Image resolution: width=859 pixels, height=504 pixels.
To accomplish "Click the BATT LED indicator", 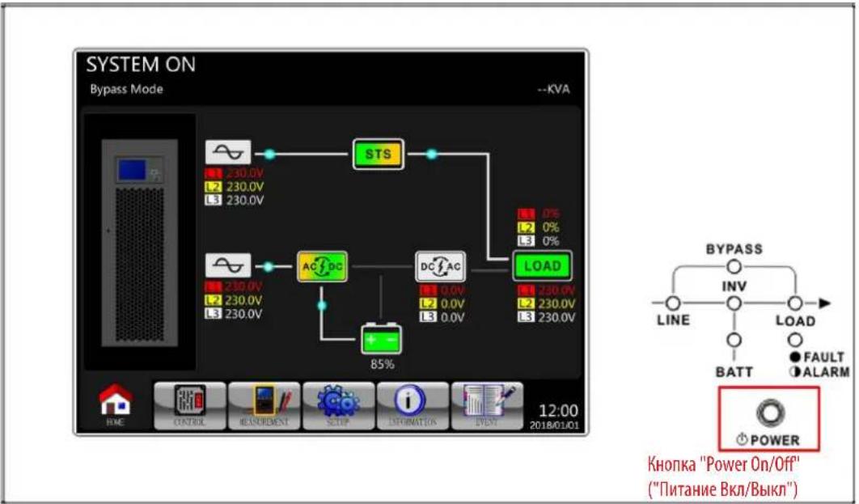I will (734, 341).
